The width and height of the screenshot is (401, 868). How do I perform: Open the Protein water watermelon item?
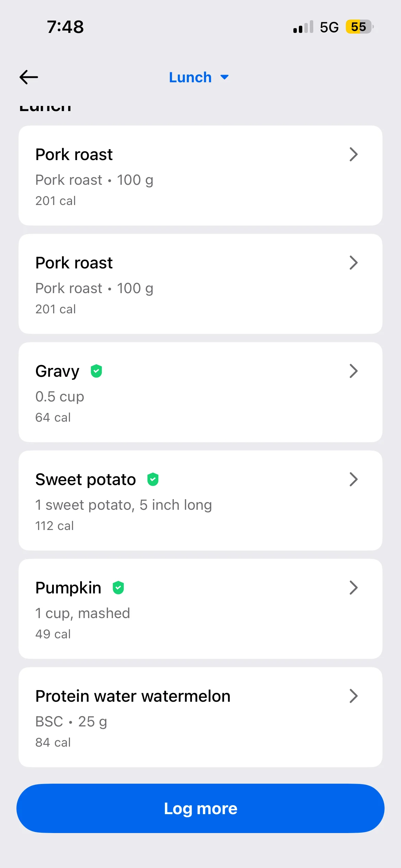(133, 696)
